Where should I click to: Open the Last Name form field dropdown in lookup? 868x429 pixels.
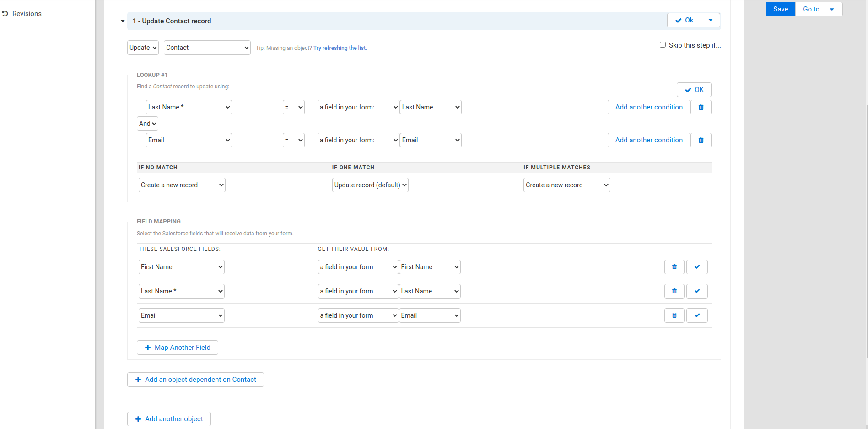(431, 107)
